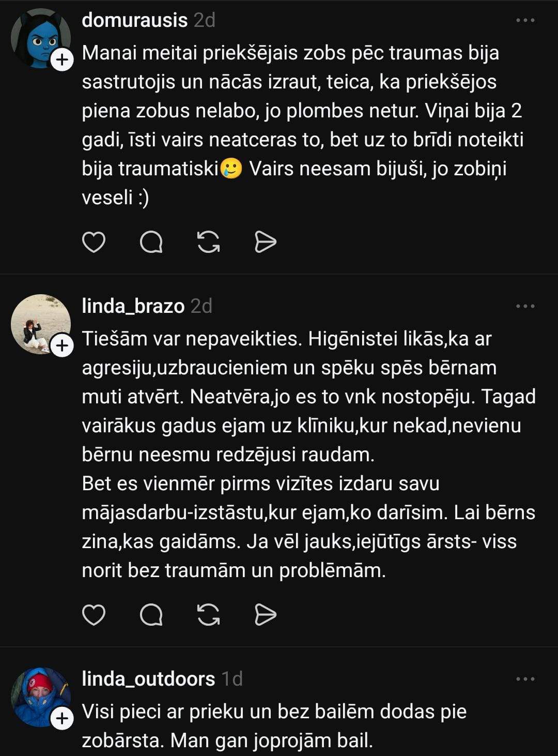Image resolution: width=558 pixels, height=756 pixels.
Task: Visit the linda_outdoors profile via username
Action: click(x=148, y=679)
